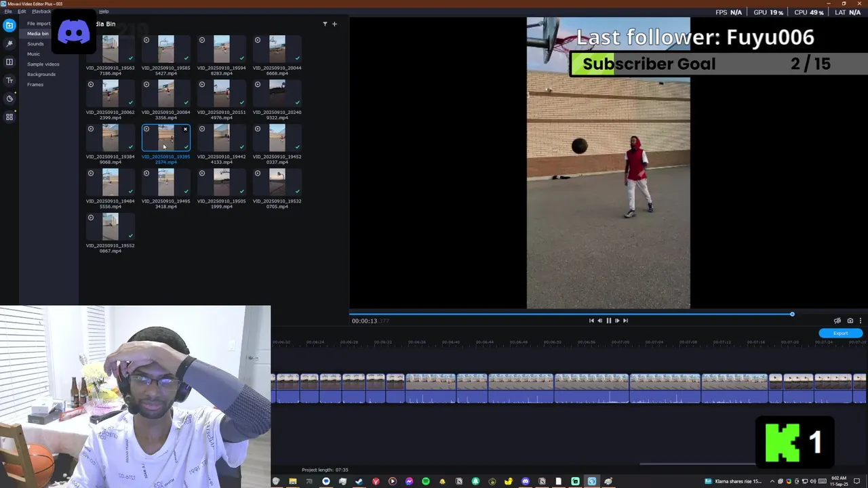This screenshot has height=488, width=868.
Task: Click the taskbar clock showing 6:02 AM
Action: 840,481
